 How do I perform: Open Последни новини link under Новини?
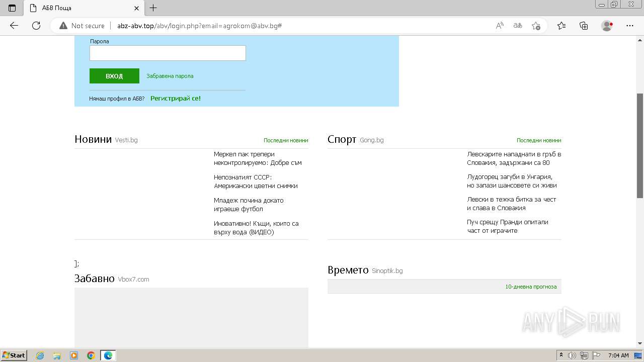tap(286, 140)
